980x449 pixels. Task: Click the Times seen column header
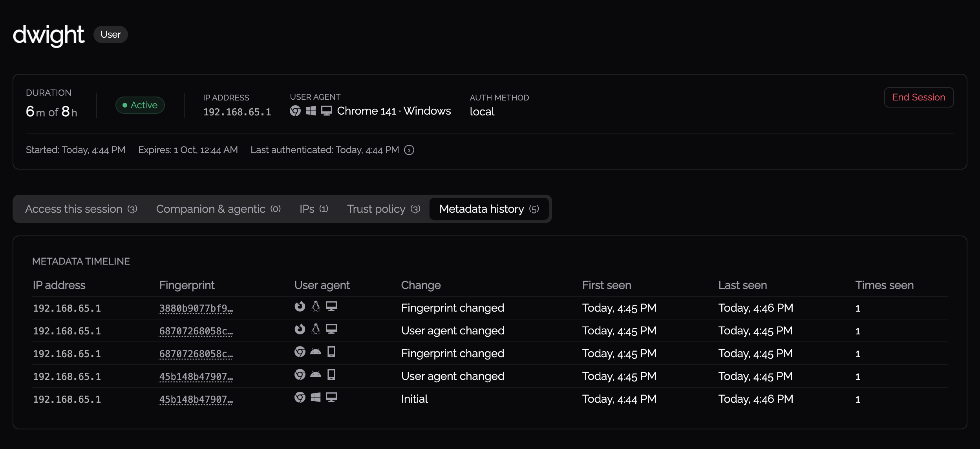point(885,285)
